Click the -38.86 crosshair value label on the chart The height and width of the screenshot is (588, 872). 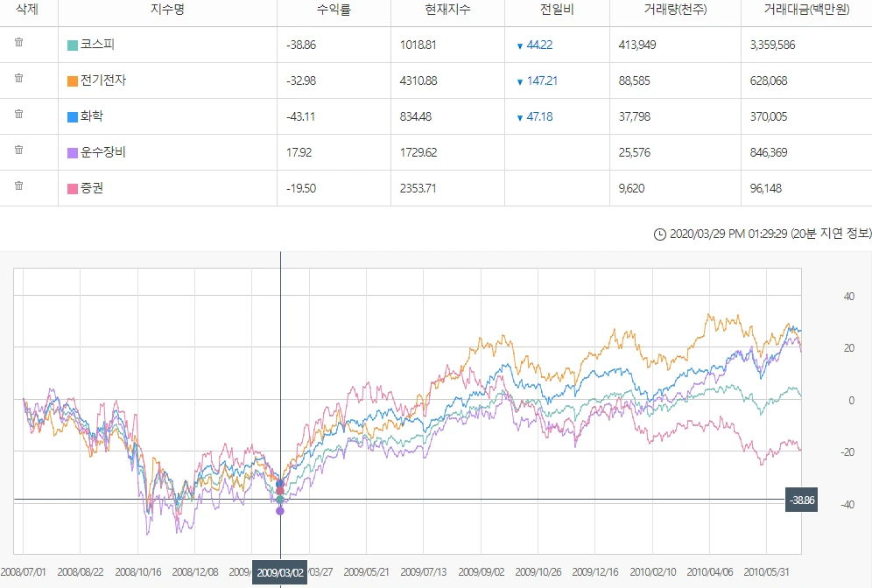pyautogui.click(x=801, y=500)
